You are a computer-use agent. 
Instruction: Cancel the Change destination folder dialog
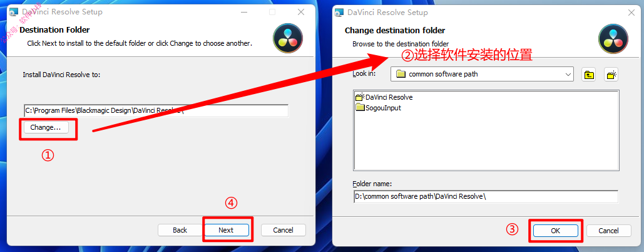609,231
